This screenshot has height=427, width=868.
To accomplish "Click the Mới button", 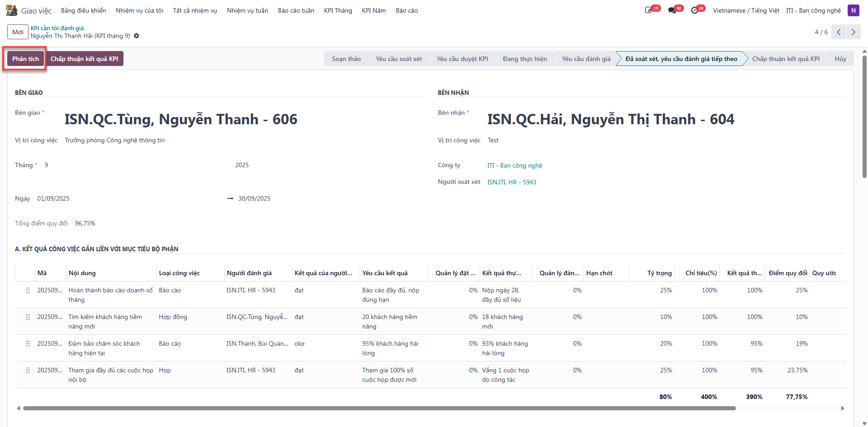I will 18,32.
